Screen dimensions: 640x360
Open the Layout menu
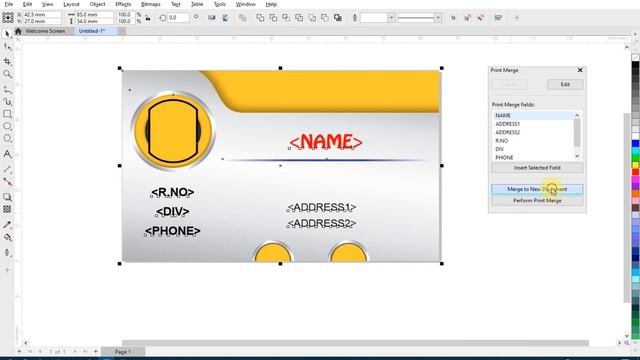coord(71,4)
